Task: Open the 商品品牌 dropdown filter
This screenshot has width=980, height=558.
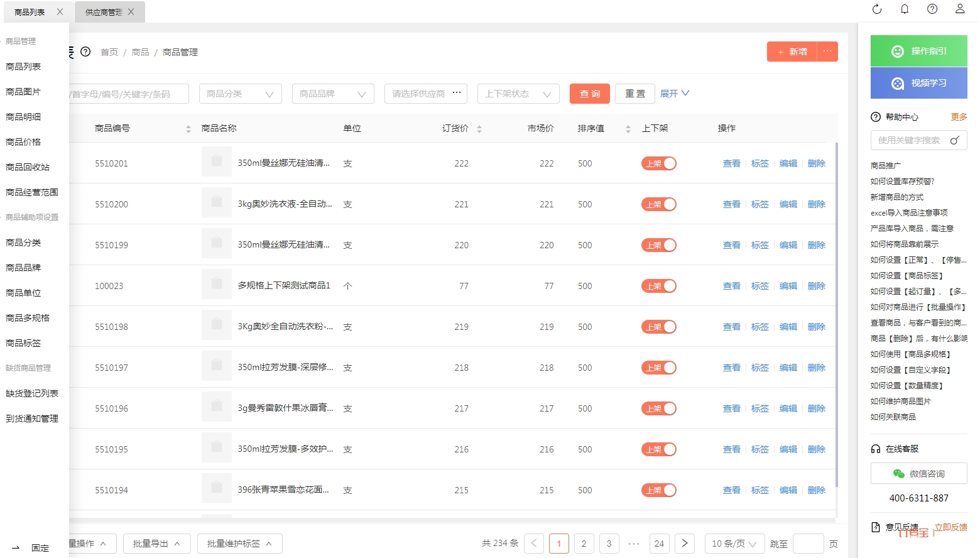Action: [333, 94]
